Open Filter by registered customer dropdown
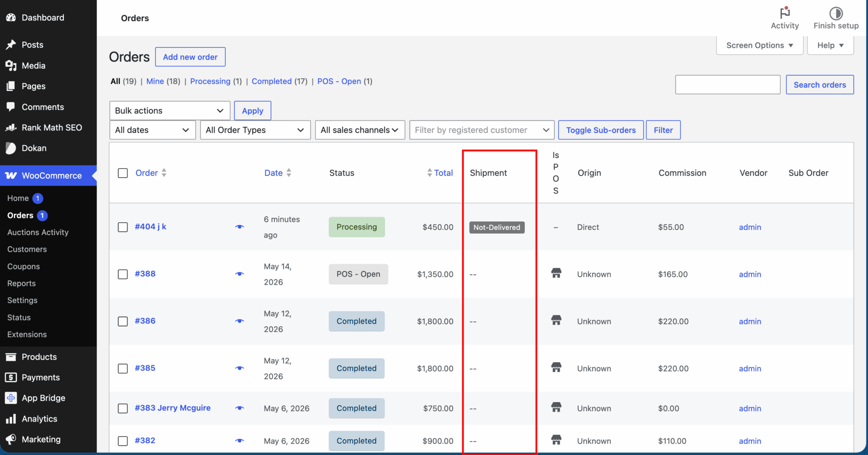868x455 pixels. click(x=482, y=130)
